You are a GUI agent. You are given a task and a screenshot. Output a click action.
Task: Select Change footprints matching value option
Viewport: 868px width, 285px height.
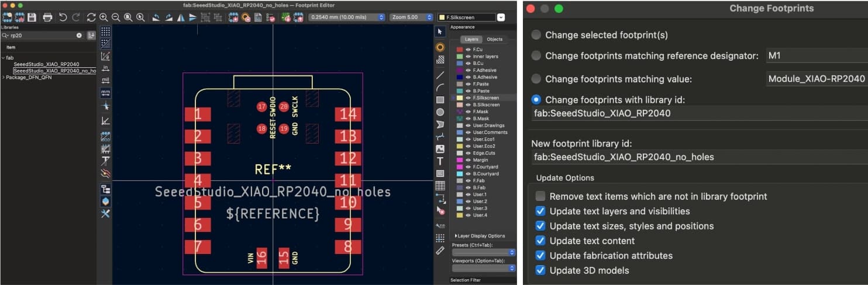click(536, 79)
